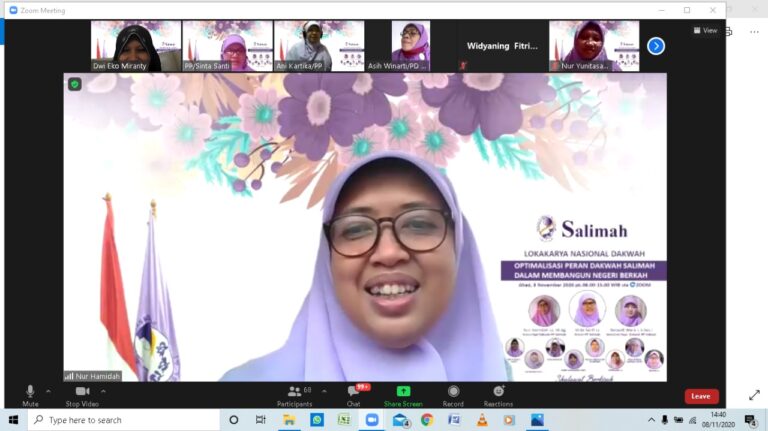Show next participants with blue arrow
The image size is (768, 431).
pos(656,46)
